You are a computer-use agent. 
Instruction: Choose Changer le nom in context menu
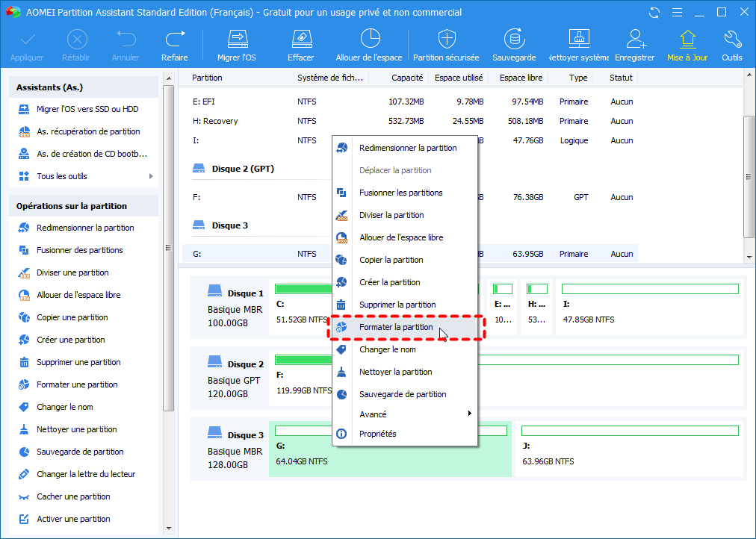(405, 349)
